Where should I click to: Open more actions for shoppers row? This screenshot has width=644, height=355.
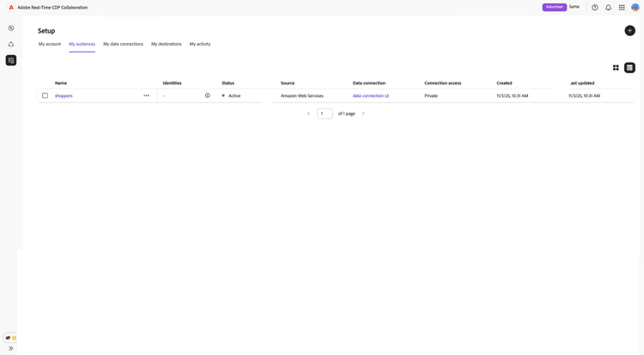pyautogui.click(x=146, y=95)
